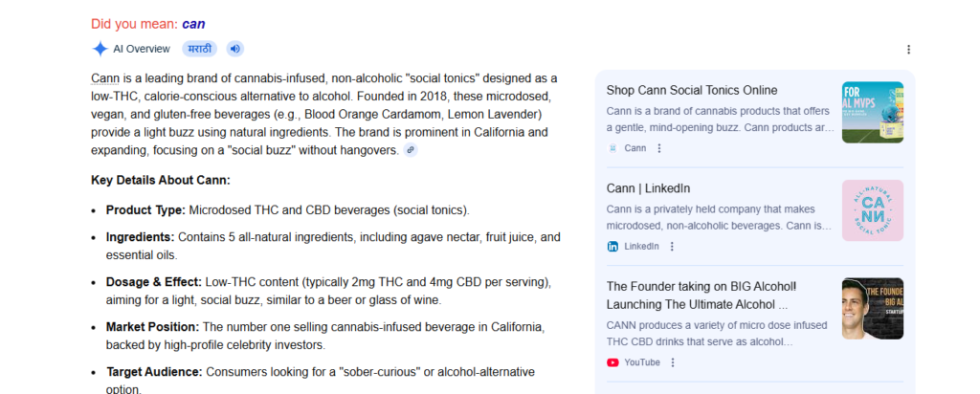Image resolution: width=980 pixels, height=394 pixels.
Task: Click the YouTube logo icon
Action: [612, 362]
